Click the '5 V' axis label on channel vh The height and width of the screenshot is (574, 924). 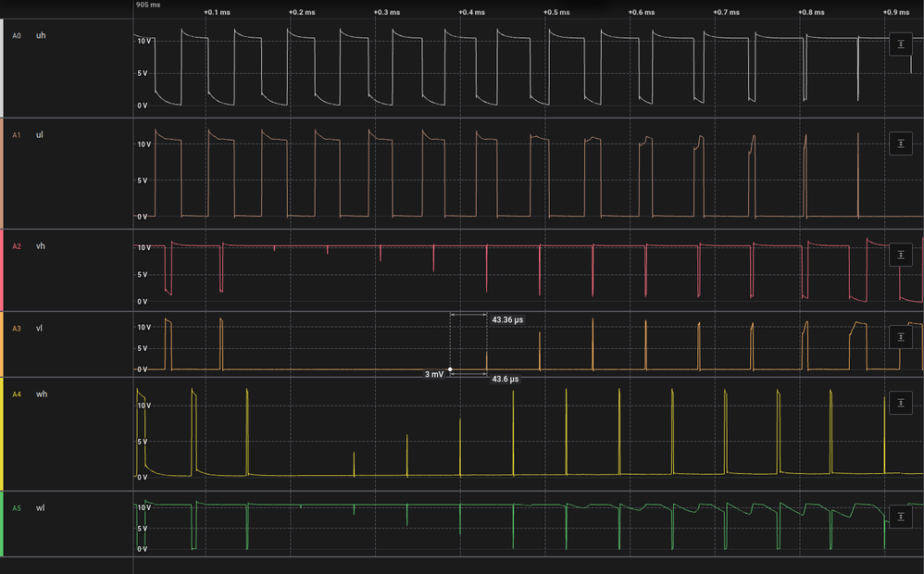(x=142, y=275)
